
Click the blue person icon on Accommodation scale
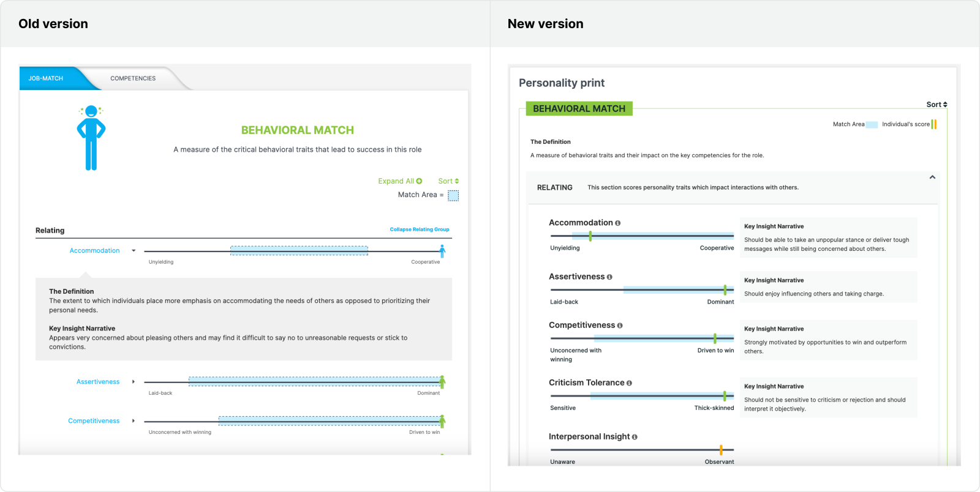tap(442, 250)
